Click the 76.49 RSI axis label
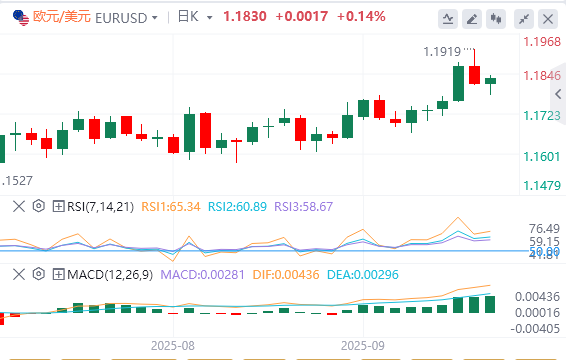This screenshot has height=360, width=566. (544, 229)
